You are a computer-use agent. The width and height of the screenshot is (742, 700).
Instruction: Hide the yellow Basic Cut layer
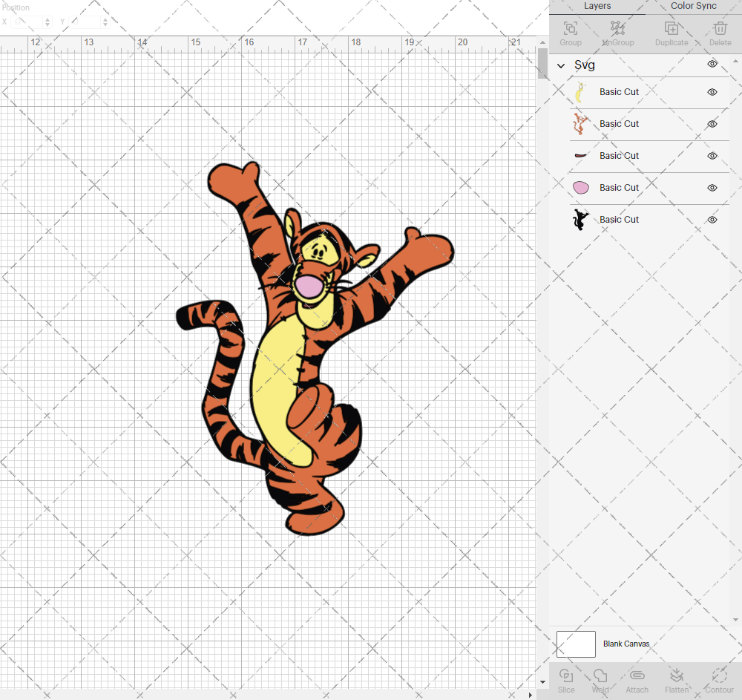point(712,92)
